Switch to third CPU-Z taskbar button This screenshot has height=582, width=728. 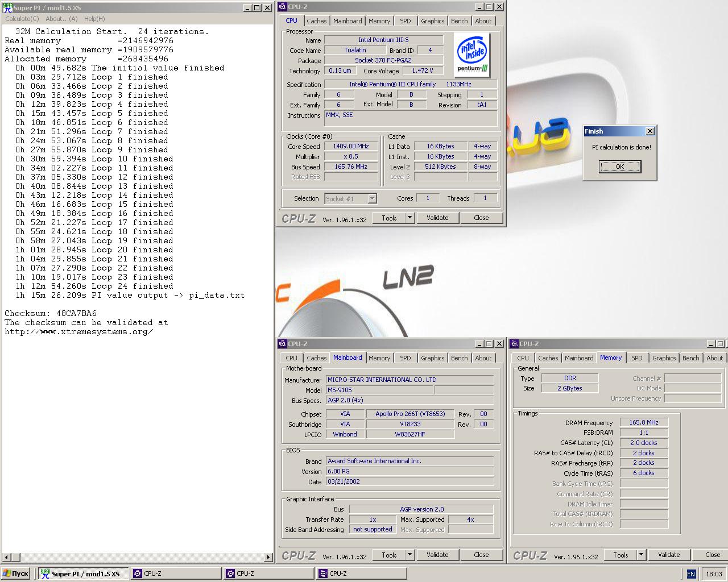pos(362,573)
